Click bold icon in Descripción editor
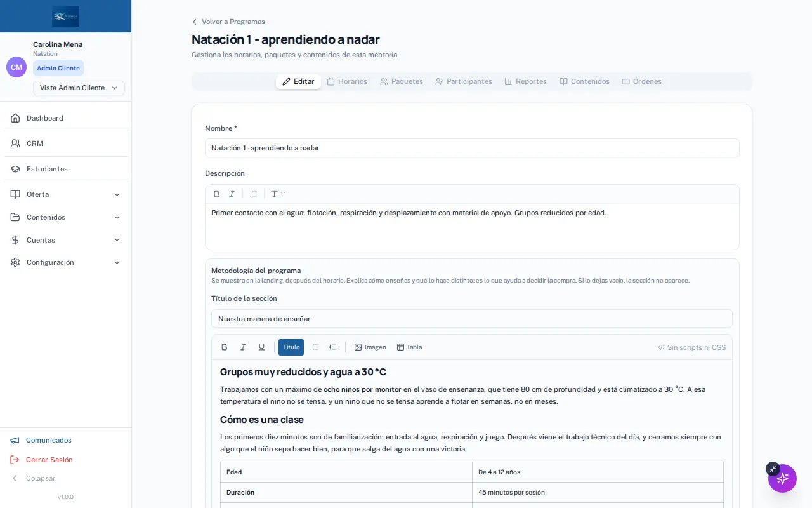The height and width of the screenshot is (508, 812). click(217, 194)
